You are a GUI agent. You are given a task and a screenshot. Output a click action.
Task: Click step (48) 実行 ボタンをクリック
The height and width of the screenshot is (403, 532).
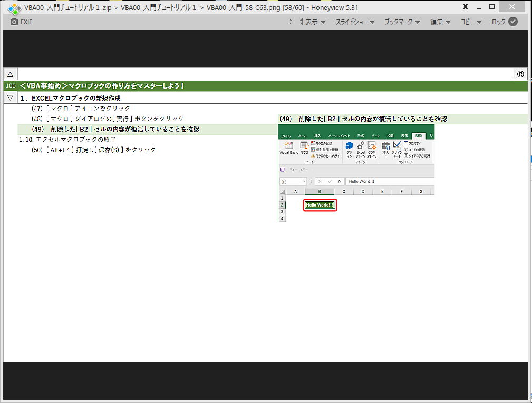(x=108, y=119)
